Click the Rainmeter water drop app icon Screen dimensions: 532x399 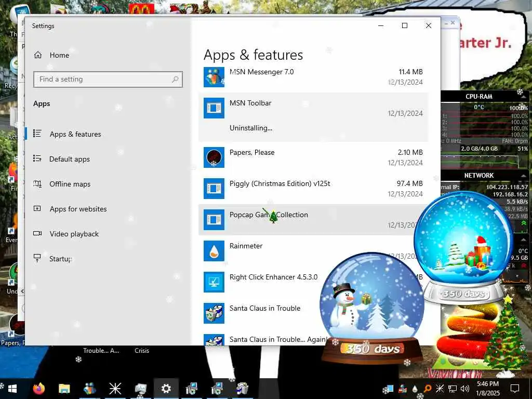coord(214,251)
